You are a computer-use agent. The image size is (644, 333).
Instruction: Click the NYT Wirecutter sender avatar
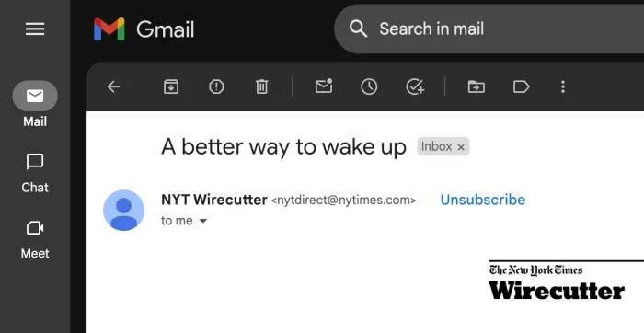[123, 211]
